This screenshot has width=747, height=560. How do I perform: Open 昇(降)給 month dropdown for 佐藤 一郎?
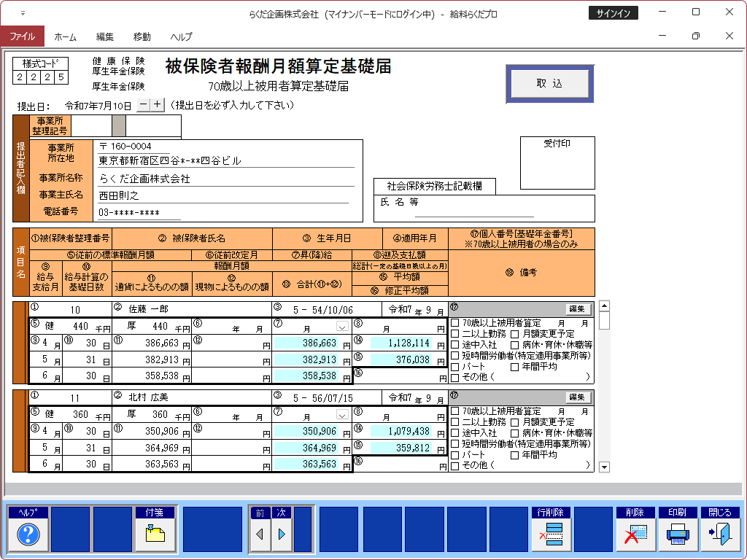point(342,327)
